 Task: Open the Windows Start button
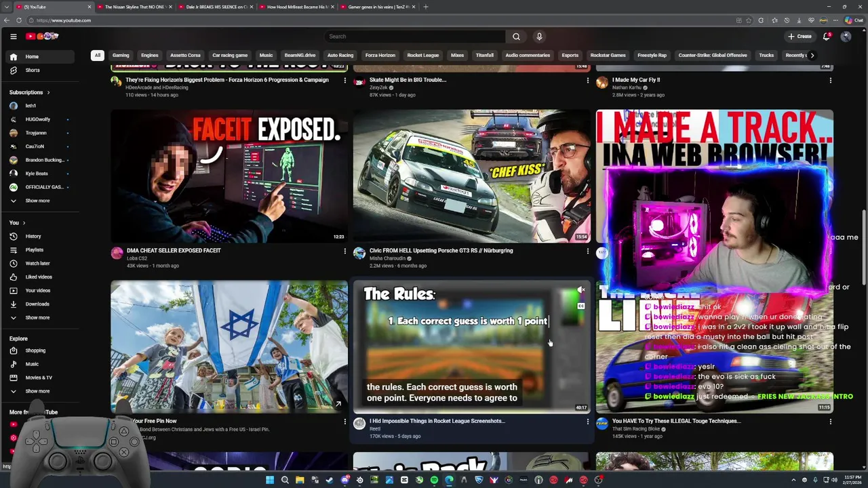[x=270, y=480]
